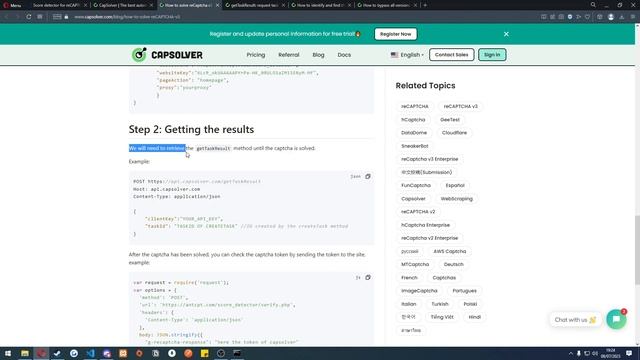Select the DataDome topic tag
This screenshot has width=640, height=360.
(x=414, y=133)
